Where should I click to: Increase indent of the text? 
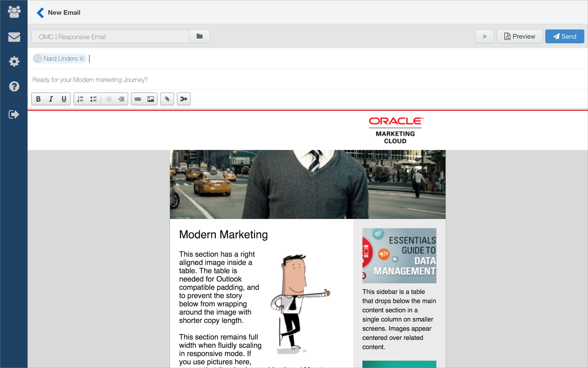[x=121, y=99]
